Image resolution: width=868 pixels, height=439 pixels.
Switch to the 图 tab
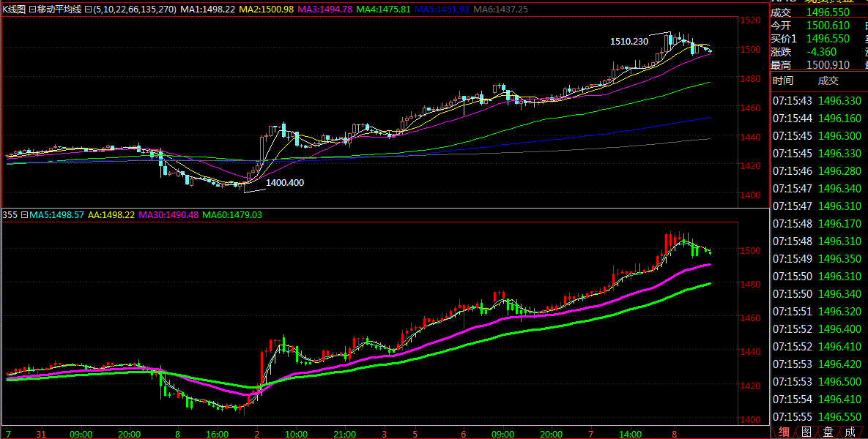tap(806, 432)
